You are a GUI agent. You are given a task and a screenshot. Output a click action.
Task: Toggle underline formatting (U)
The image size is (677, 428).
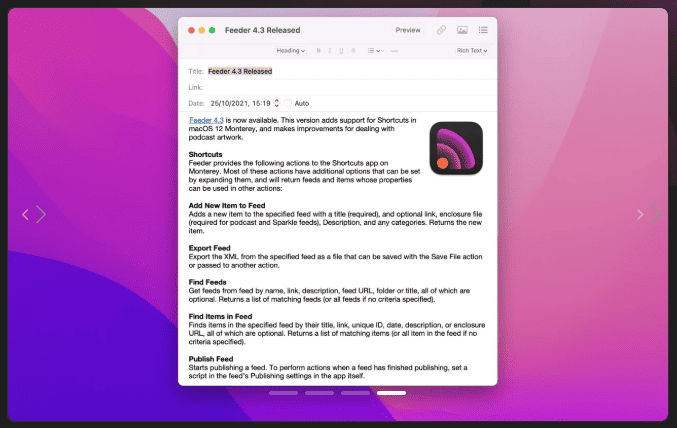pyautogui.click(x=341, y=51)
